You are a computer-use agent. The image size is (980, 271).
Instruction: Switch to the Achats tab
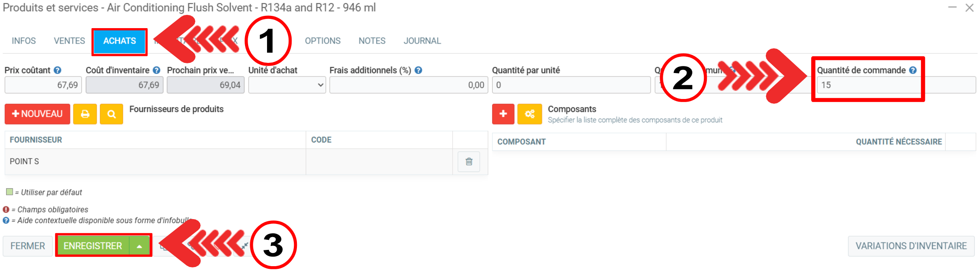[x=120, y=41]
